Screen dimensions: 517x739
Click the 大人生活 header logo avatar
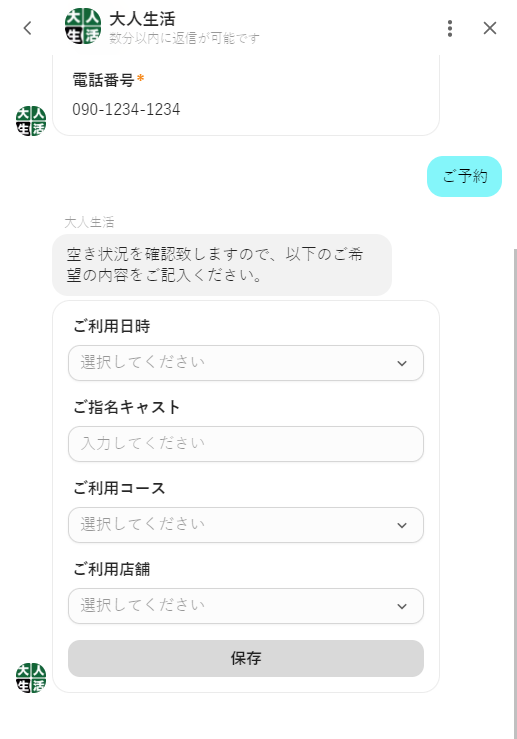tap(83, 26)
